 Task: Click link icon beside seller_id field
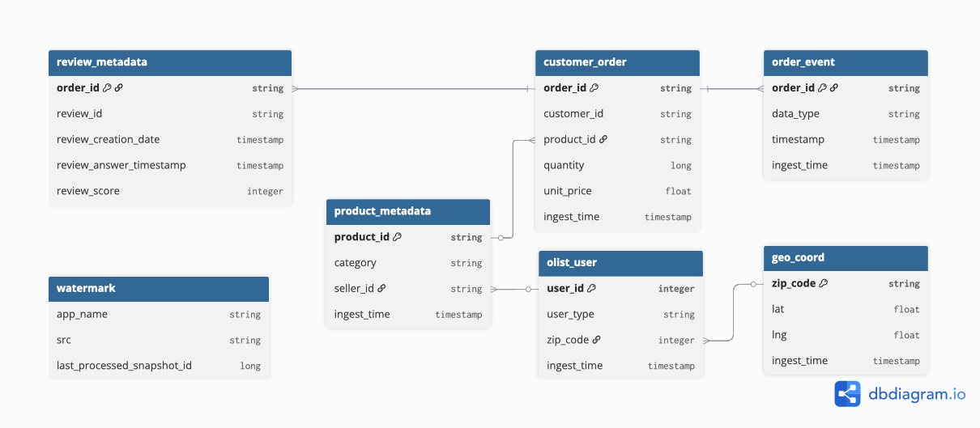pos(381,288)
